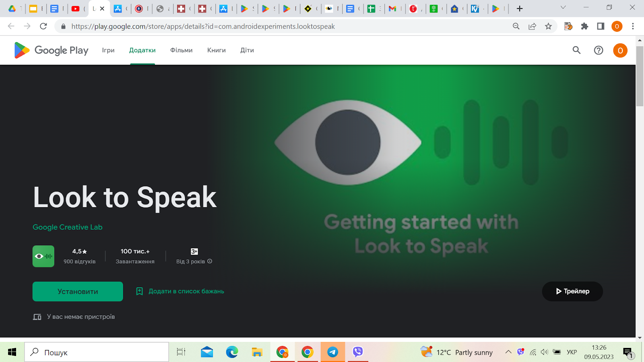Search Google Play with magnifier icon

click(576, 50)
